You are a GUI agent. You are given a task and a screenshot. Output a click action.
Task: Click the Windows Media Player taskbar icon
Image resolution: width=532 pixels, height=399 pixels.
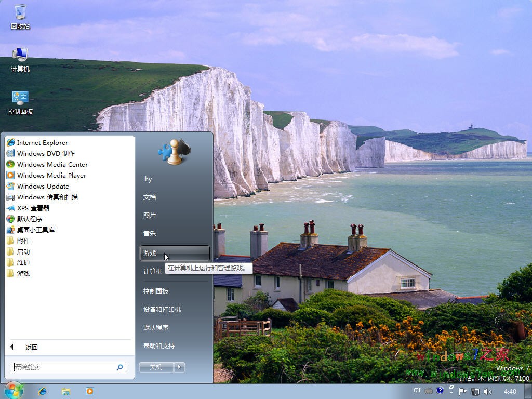tap(90, 391)
